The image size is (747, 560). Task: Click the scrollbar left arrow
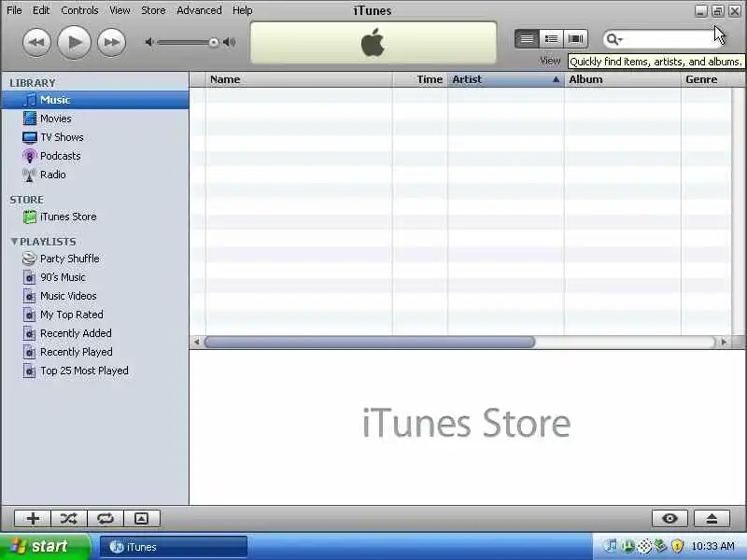196,342
